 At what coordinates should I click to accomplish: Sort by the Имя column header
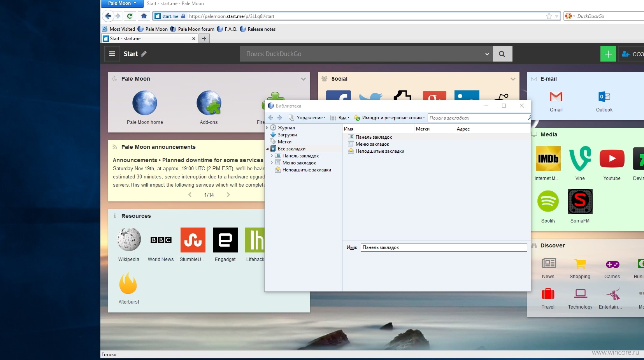tap(378, 129)
